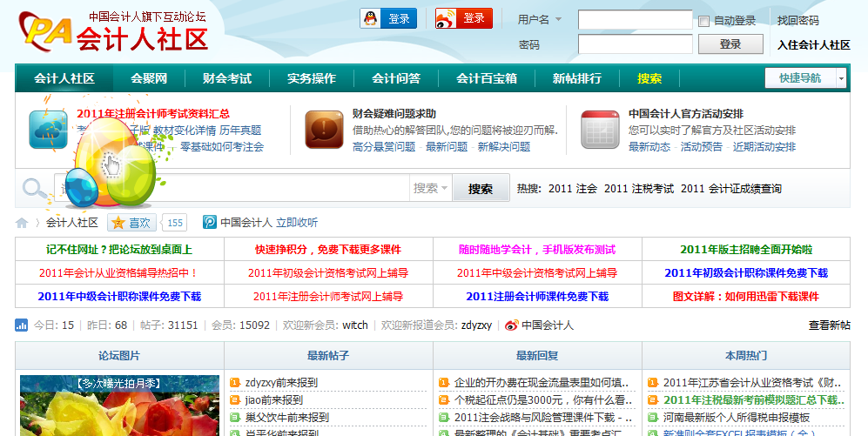Open 图文详解:如何用迅雷下载课件 announcement
This screenshot has height=436, width=868.
(x=746, y=297)
